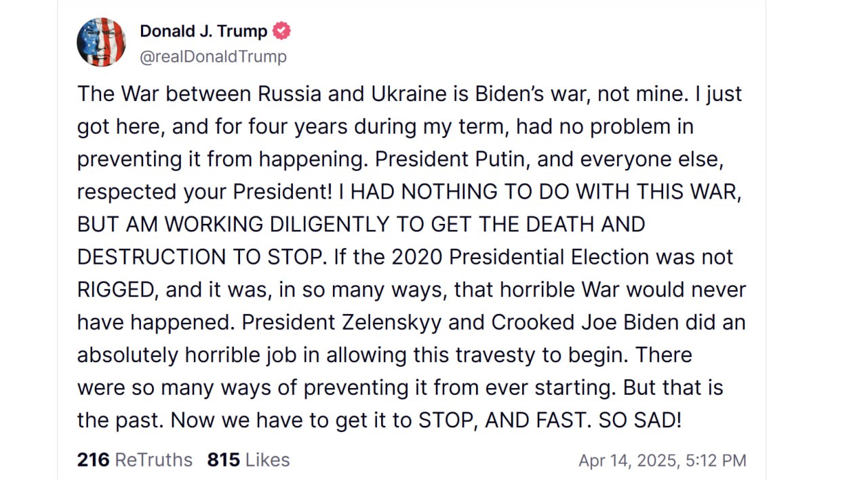
Task: Open the @realDonaldTrump handle link
Action: [213, 57]
